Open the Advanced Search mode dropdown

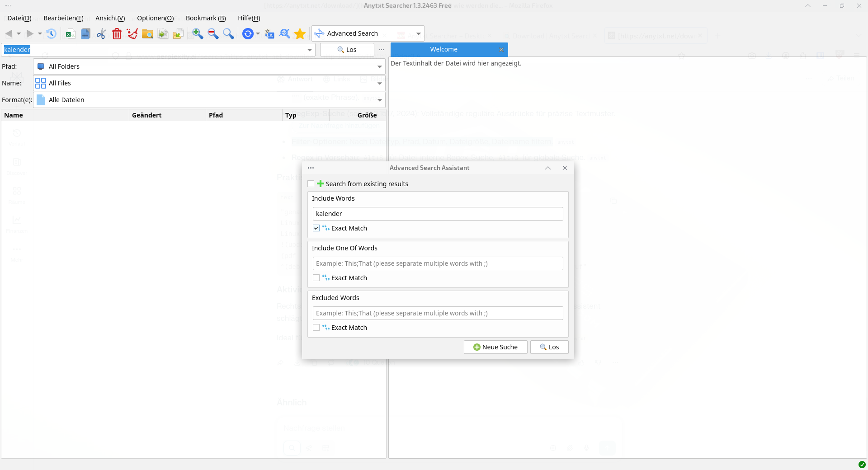point(418,33)
